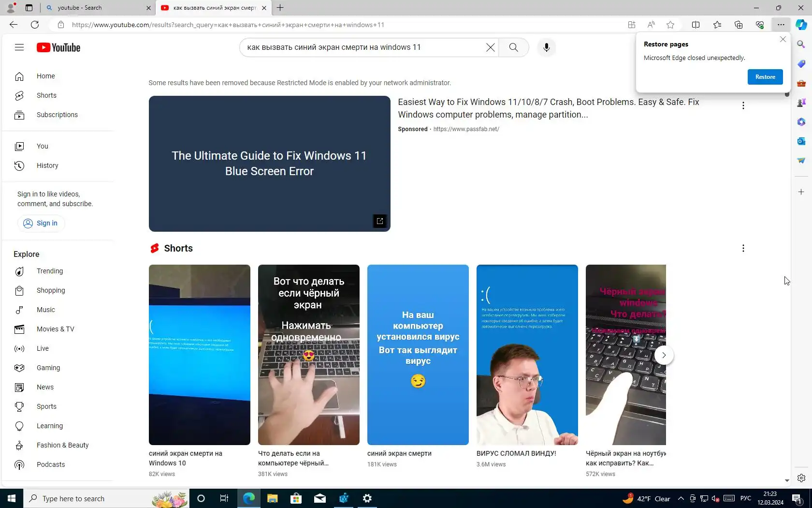
Task: Toggle Edge split screen
Action: (696, 25)
